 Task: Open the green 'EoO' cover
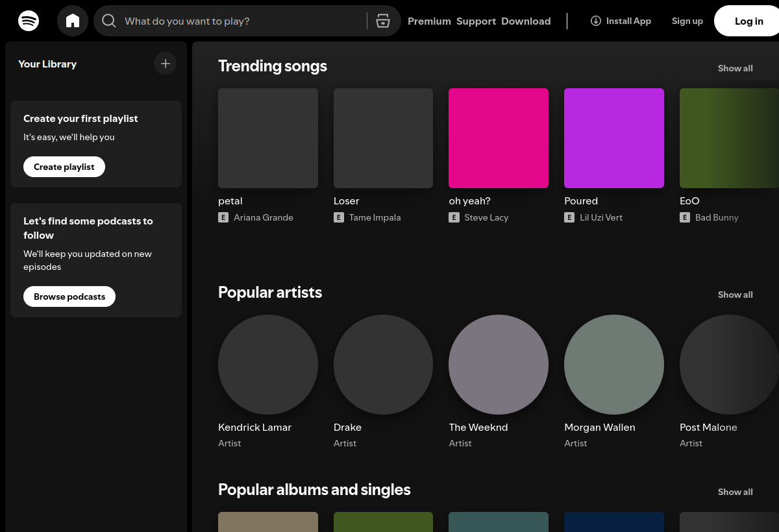coord(729,138)
